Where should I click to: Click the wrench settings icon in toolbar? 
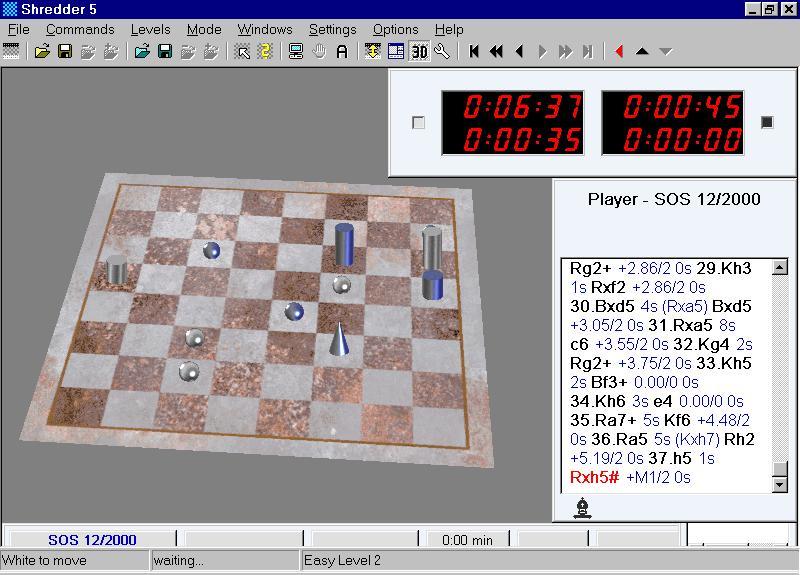pyautogui.click(x=442, y=51)
